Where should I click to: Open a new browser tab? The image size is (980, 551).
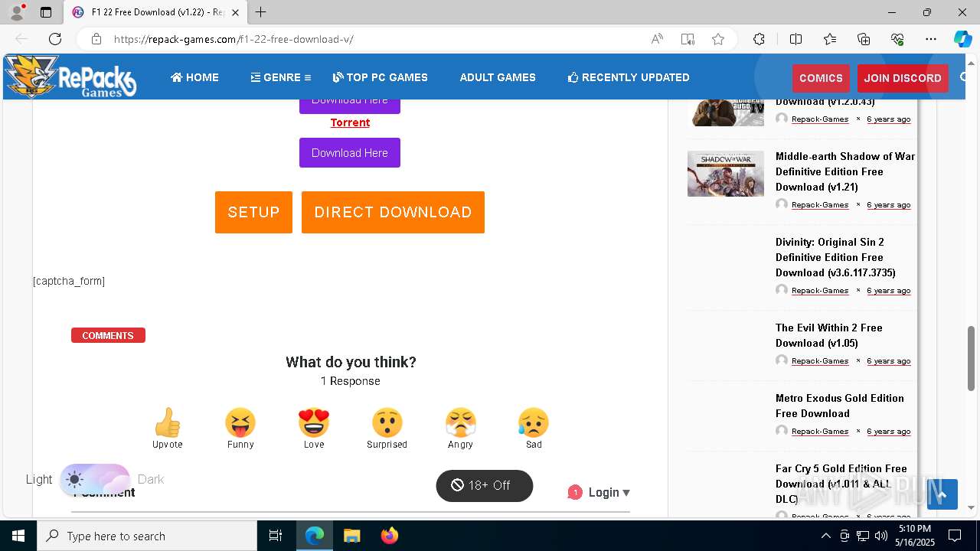pos(261,12)
